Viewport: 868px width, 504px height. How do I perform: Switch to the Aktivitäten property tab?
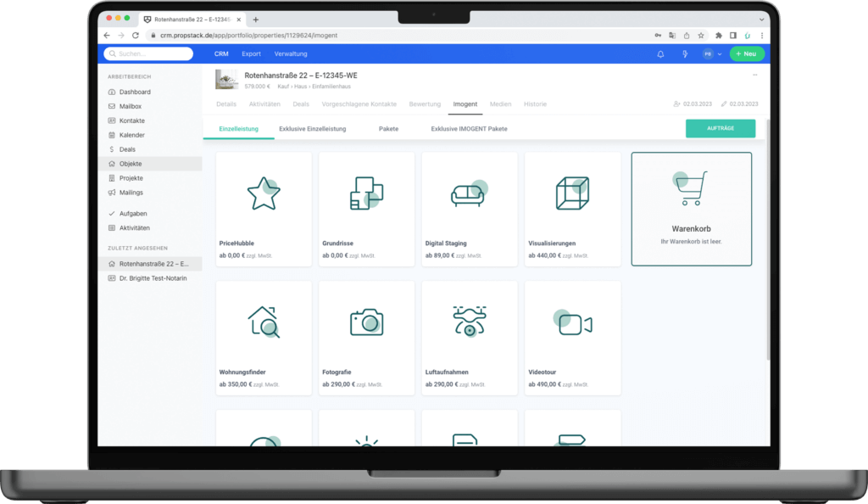[x=264, y=104]
